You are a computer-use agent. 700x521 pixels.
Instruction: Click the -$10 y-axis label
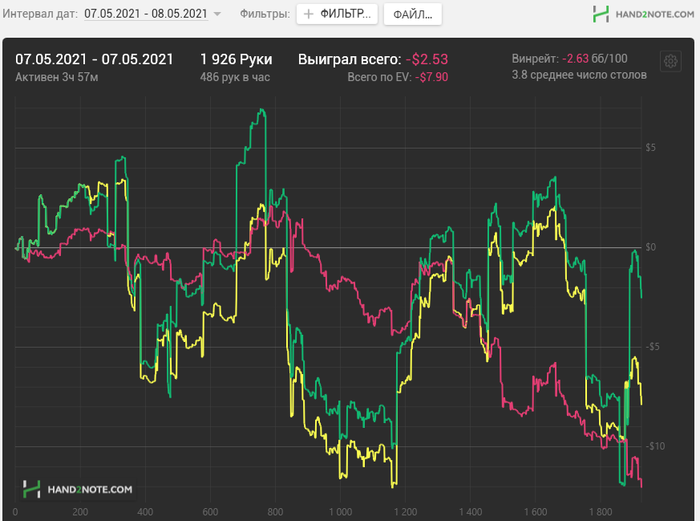pos(655,446)
